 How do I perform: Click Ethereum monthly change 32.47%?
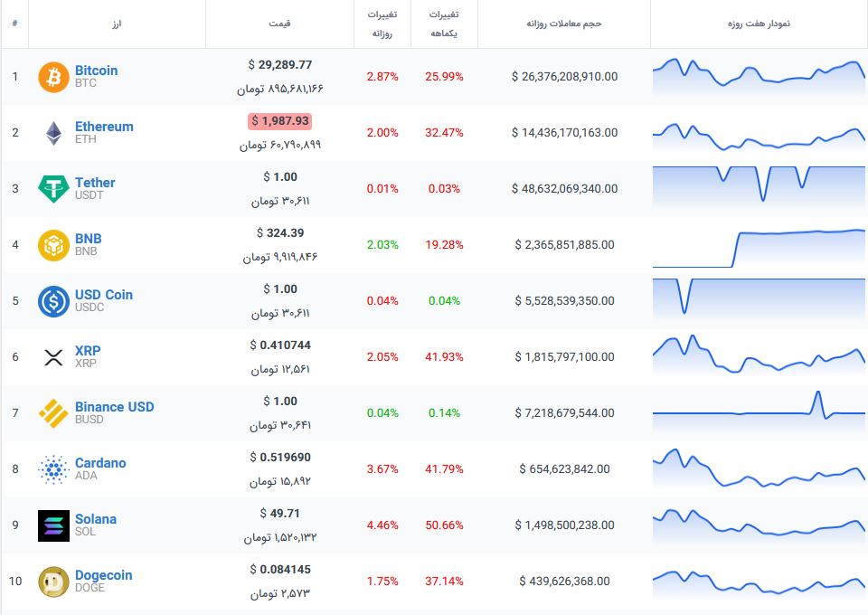tap(444, 133)
